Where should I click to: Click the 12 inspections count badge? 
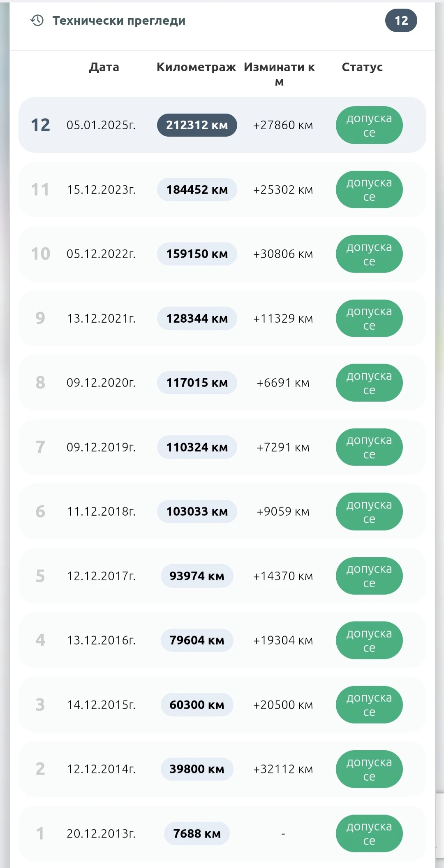click(401, 21)
